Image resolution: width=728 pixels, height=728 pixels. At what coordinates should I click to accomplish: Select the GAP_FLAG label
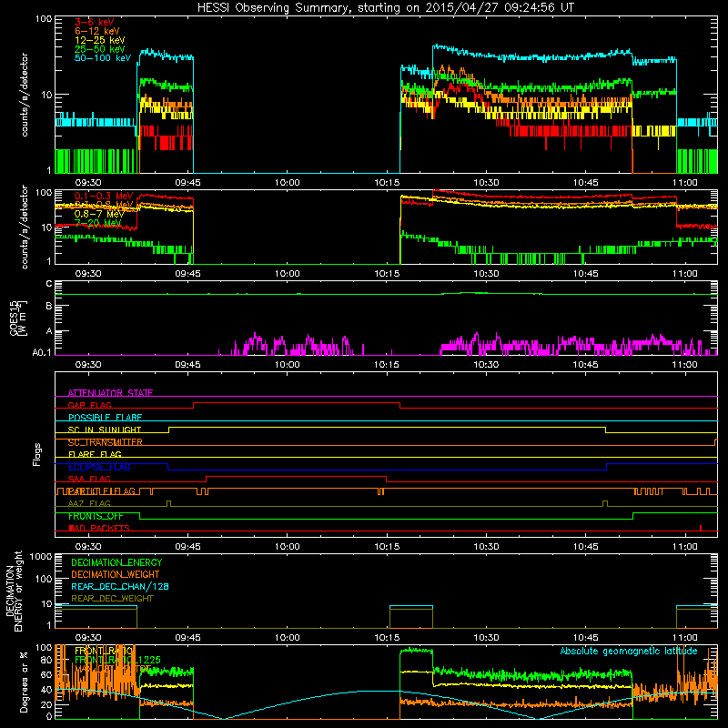pyautogui.click(x=89, y=405)
